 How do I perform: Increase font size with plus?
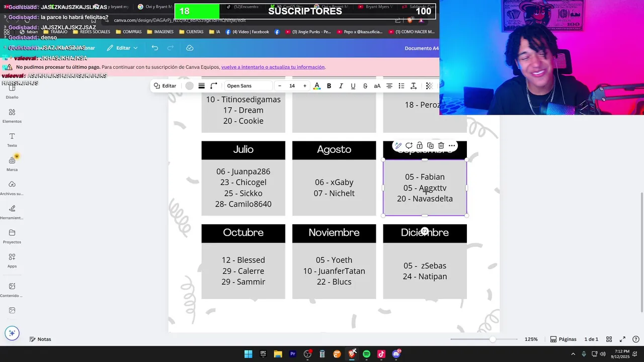click(x=304, y=86)
